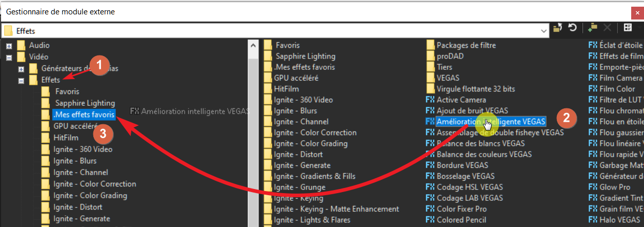This screenshot has width=644, height=227.
Task: Open the Effets path dropdown arrow
Action: click(544, 31)
